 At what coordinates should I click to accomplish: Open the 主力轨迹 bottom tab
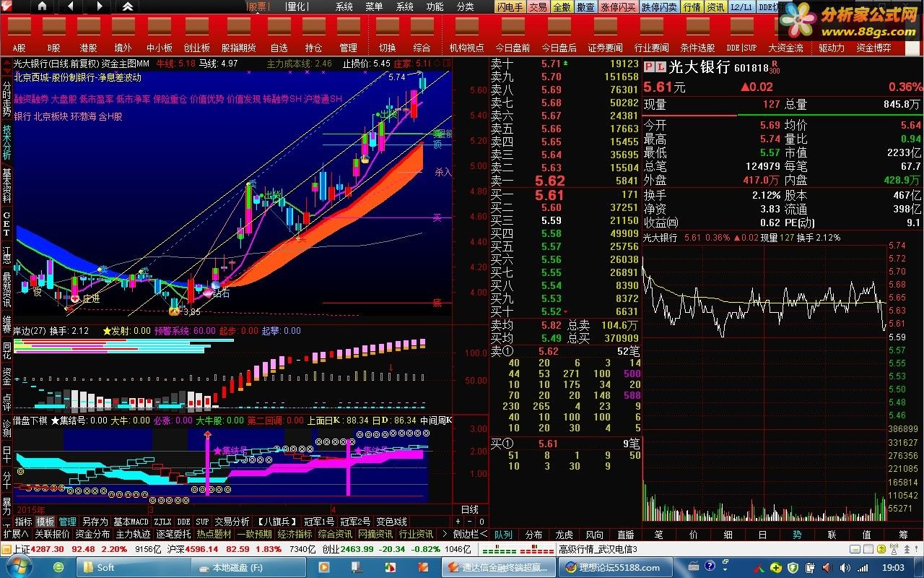click(133, 534)
